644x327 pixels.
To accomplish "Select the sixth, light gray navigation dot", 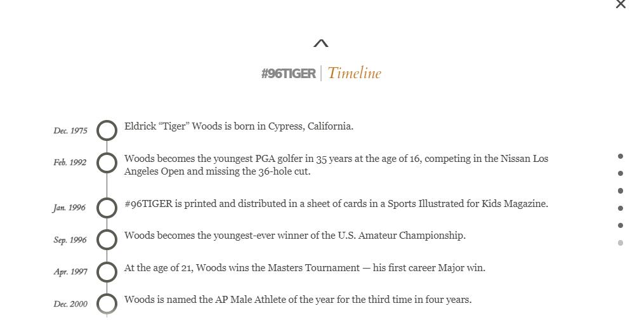I will click(621, 243).
